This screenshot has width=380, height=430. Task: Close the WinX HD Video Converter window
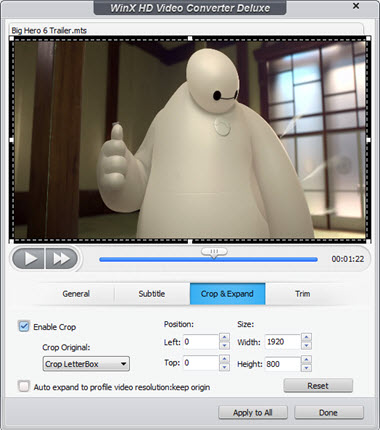[356, 6]
